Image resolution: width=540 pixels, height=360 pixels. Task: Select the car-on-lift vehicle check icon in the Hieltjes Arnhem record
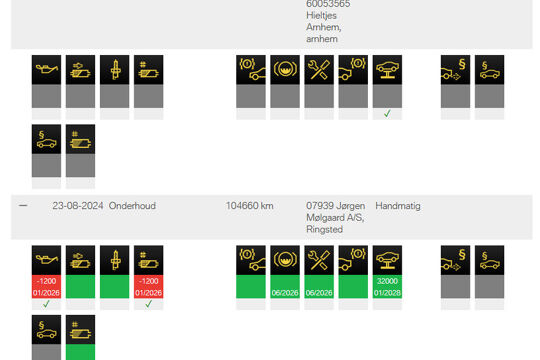(x=387, y=70)
